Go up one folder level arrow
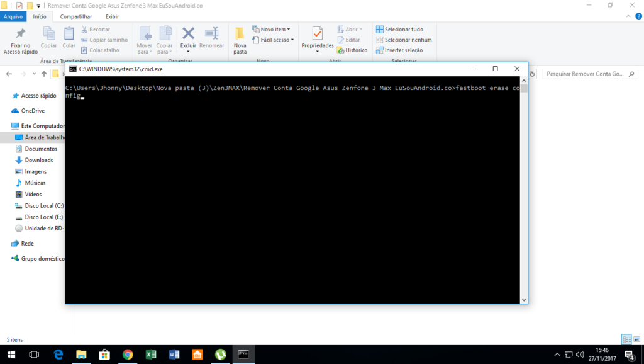The height and width of the screenshot is (364, 644). tap(44, 74)
